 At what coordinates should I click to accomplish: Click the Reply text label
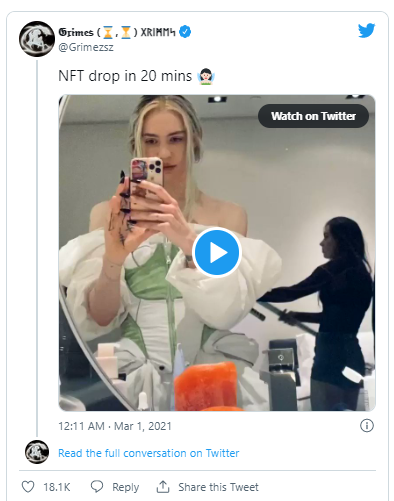[x=125, y=487]
